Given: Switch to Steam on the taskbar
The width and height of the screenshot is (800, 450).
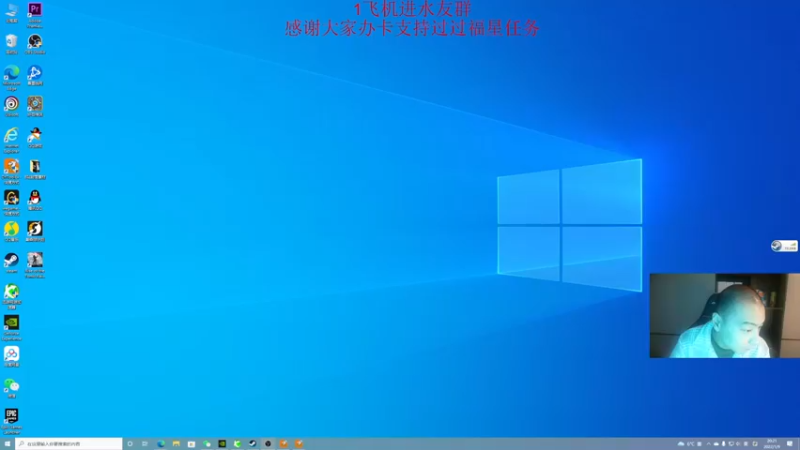Looking at the screenshot, I should 253,444.
